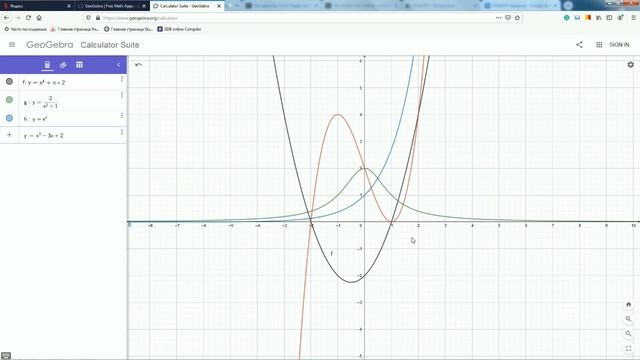Open browser library icon
This screenshot has width=640, height=360.
[x=598, y=18]
